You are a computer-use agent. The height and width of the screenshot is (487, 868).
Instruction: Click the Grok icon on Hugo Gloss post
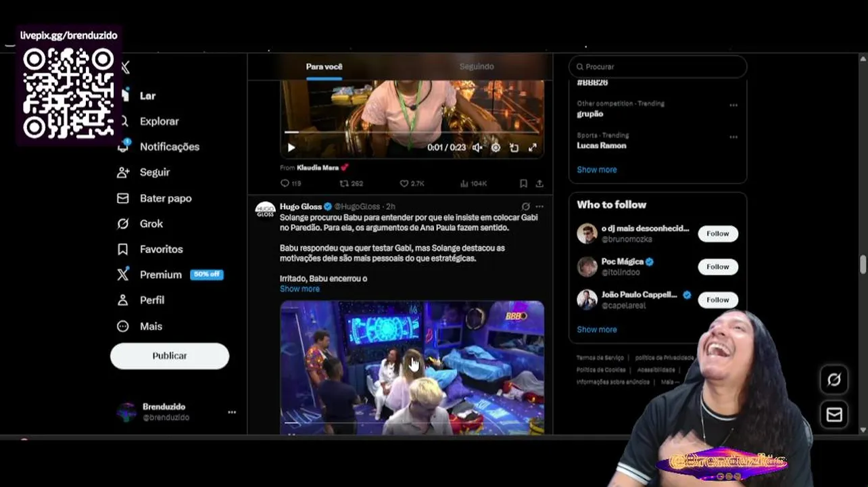[525, 206]
